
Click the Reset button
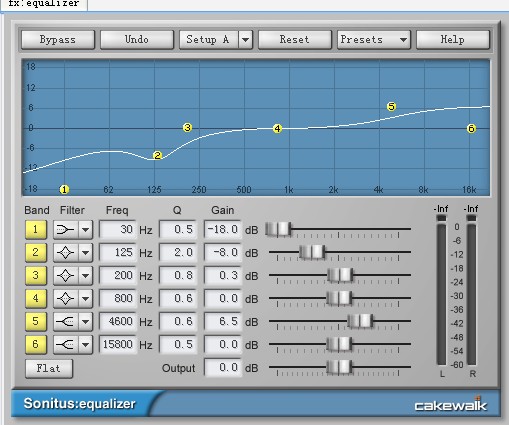tap(295, 40)
